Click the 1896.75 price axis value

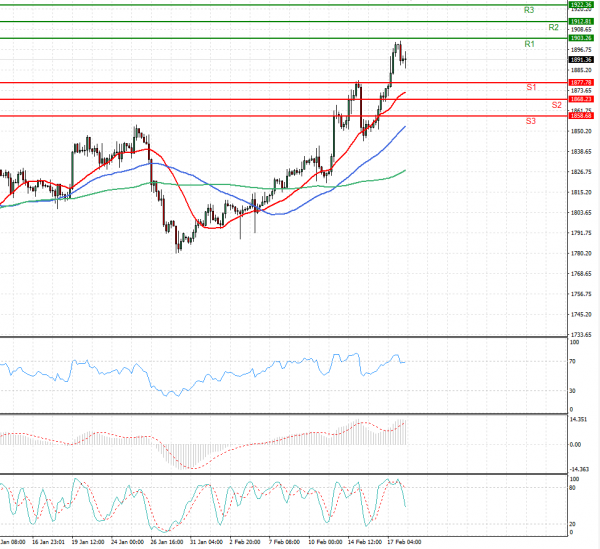[x=581, y=50]
